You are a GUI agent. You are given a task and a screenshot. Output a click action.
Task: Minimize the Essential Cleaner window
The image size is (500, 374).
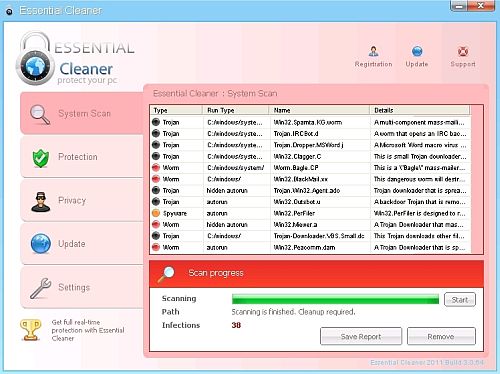point(460,6)
